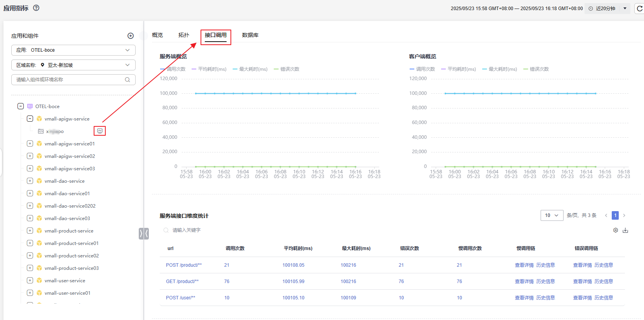Viewport: 644px width, 320px height.
Task: Toggle 错误次数 legend in 客户端概览 chart
Action: point(536,69)
